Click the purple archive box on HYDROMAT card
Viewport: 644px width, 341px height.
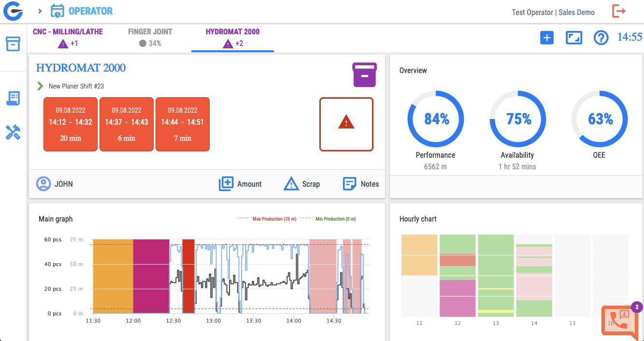pyautogui.click(x=365, y=75)
